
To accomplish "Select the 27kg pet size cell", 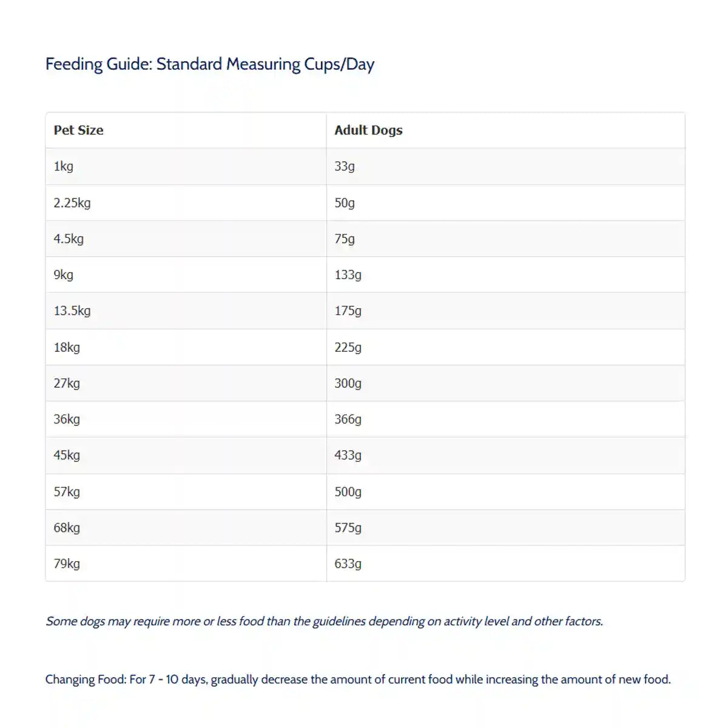I will pos(67,383).
